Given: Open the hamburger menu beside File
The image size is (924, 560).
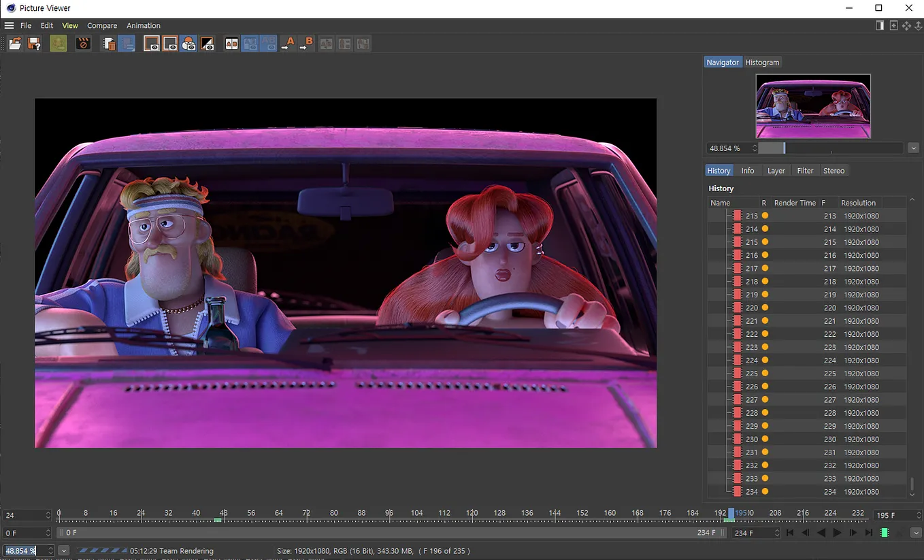Looking at the screenshot, I should click(10, 25).
